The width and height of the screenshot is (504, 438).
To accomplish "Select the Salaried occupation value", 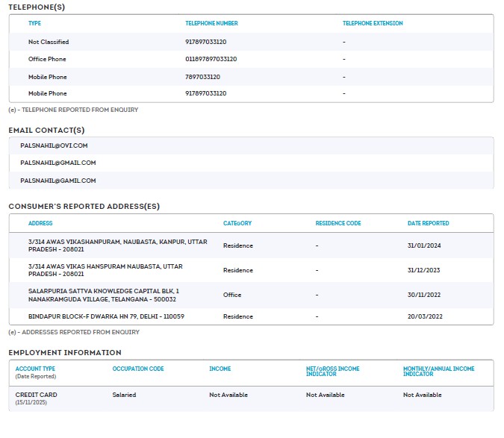I will 124,395.
